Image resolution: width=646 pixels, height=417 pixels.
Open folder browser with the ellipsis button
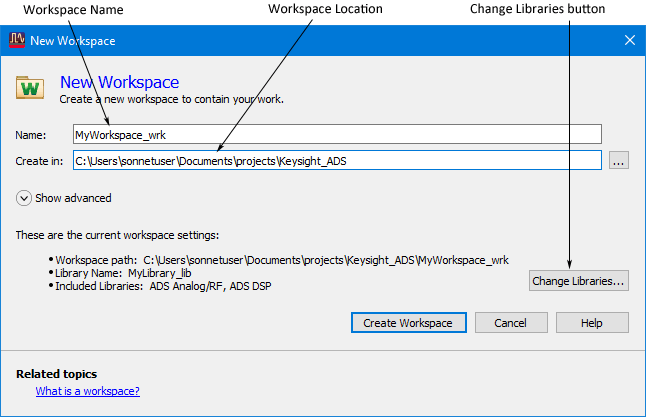[618, 160]
